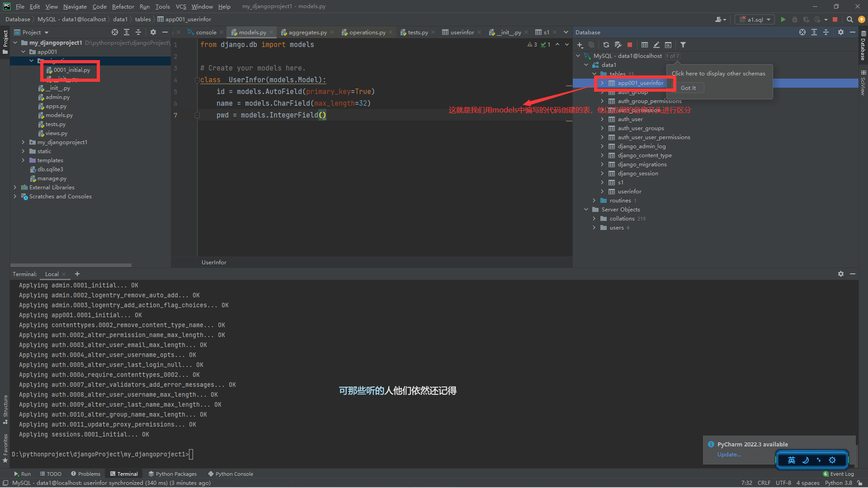Expand the collations folder
Image resolution: width=868 pixels, height=488 pixels.
click(594, 219)
